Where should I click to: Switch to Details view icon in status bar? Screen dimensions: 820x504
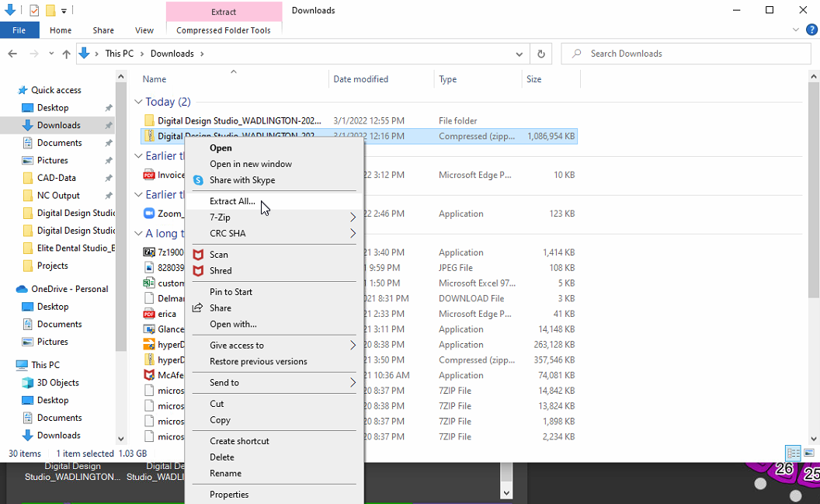coord(793,453)
